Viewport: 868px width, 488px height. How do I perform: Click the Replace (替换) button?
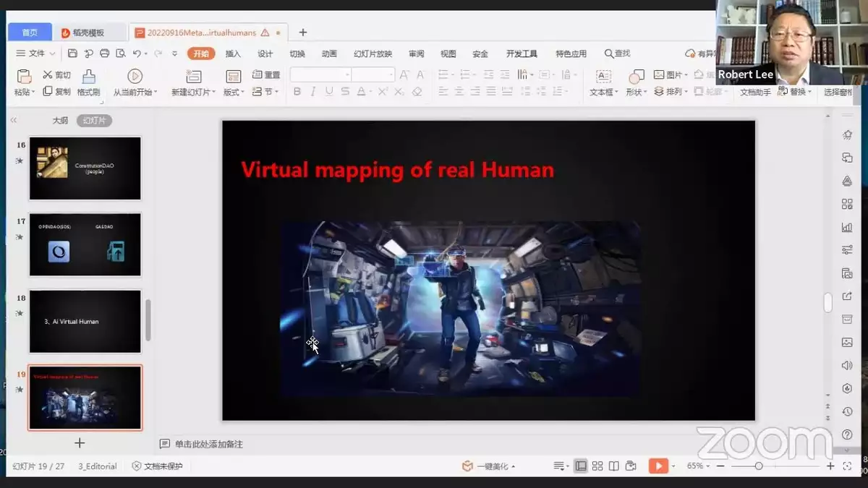coord(794,92)
